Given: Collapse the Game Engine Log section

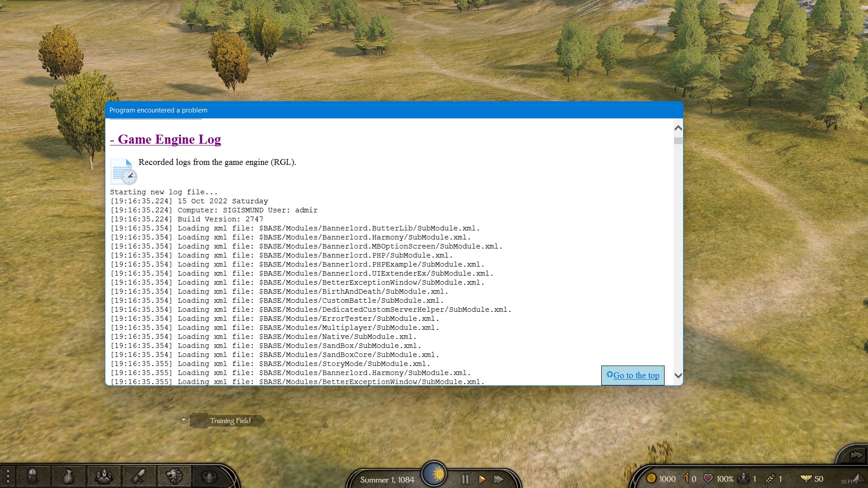Looking at the screenshot, I should [x=165, y=140].
